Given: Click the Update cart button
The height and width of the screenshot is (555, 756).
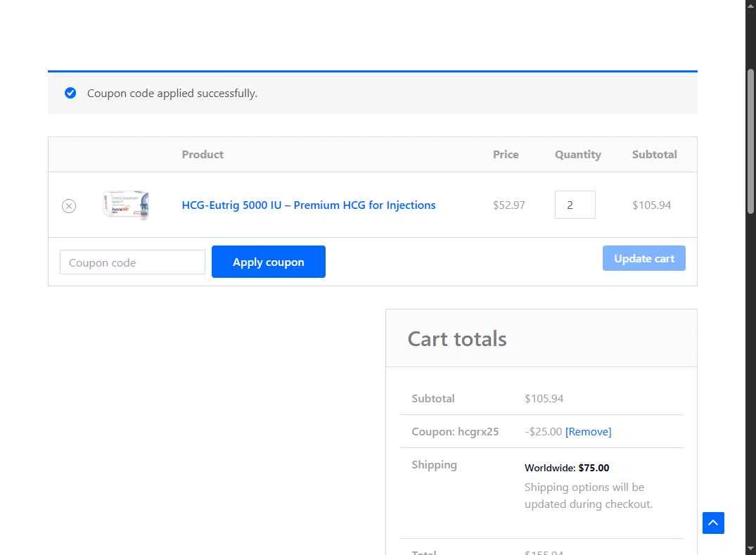Looking at the screenshot, I should tap(643, 258).
